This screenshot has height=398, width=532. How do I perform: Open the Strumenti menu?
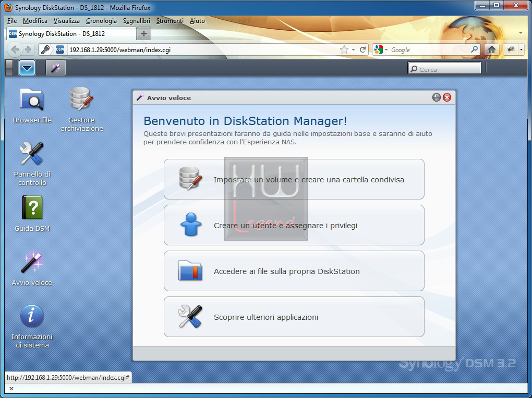point(170,21)
